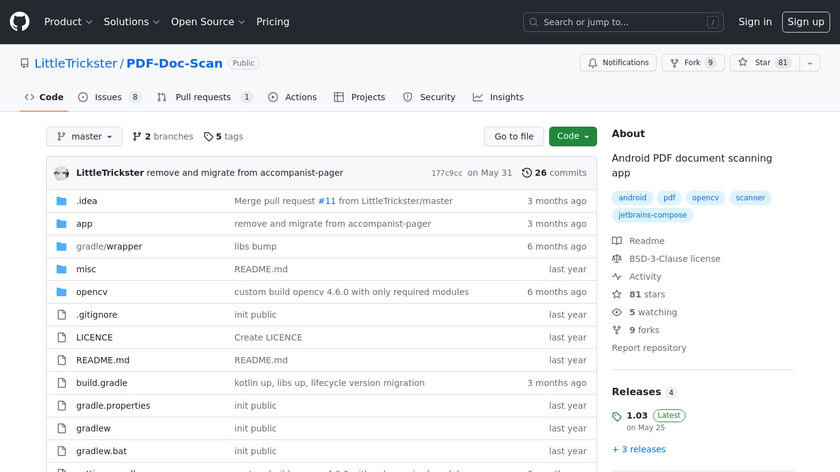
Task: Open the Insights tab
Action: coord(498,97)
